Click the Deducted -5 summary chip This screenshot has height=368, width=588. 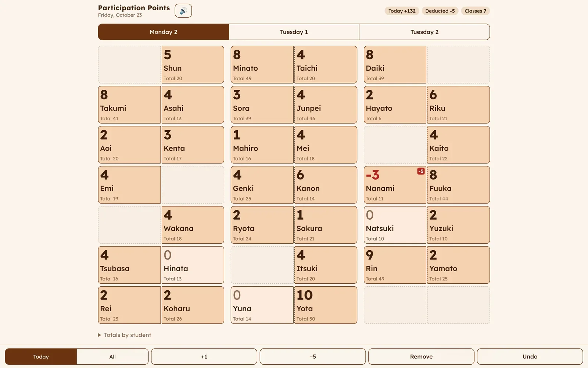pyautogui.click(x=440, y=11)
